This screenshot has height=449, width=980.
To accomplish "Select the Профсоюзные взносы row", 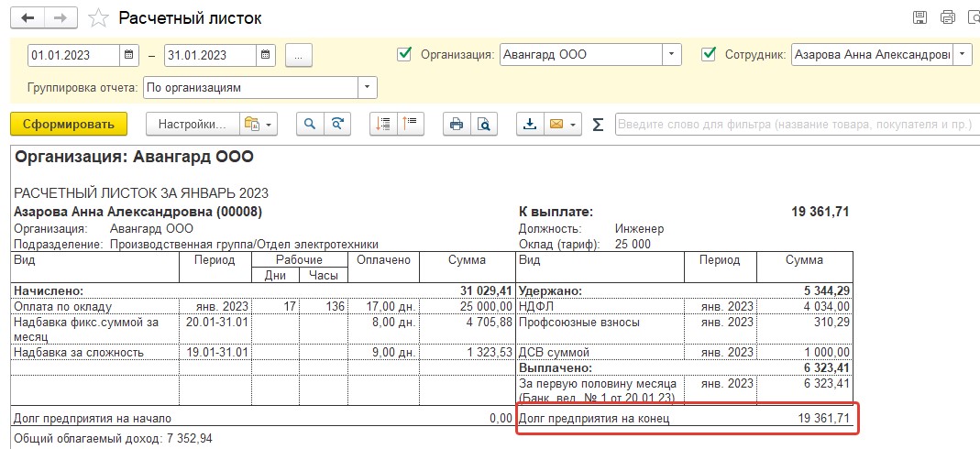I will tap(685, 329).
